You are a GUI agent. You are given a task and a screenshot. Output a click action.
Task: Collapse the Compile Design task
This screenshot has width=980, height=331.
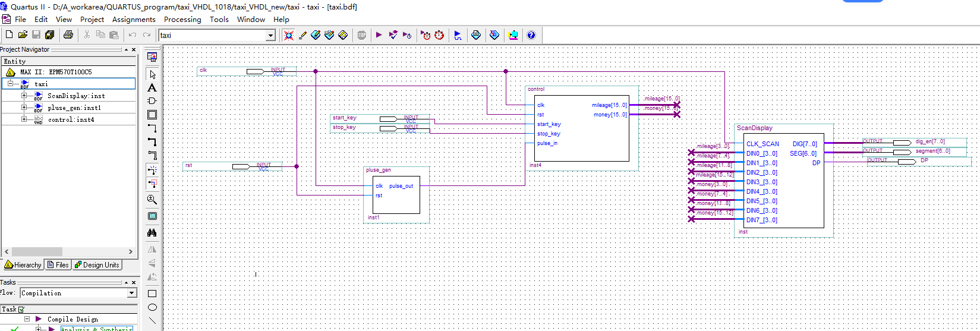pos(27,319)
